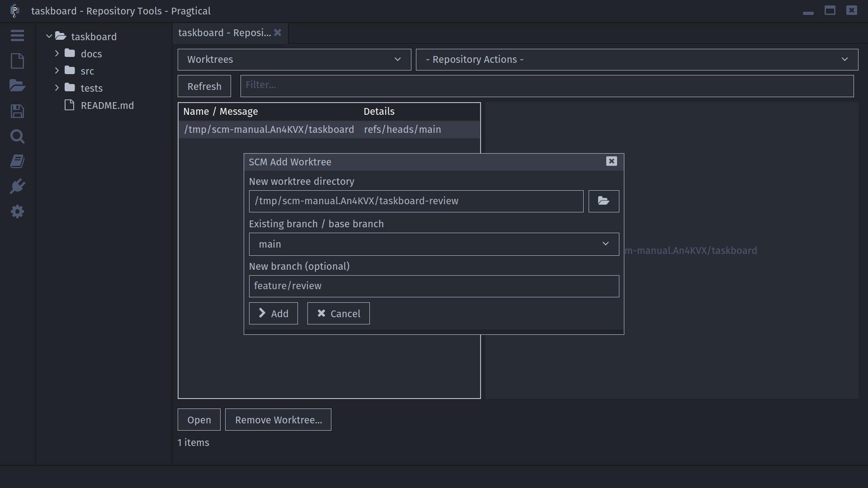Click the Details column header
Image resolution: width=868 pixels, height=488 pixels.
pos(379,112)
